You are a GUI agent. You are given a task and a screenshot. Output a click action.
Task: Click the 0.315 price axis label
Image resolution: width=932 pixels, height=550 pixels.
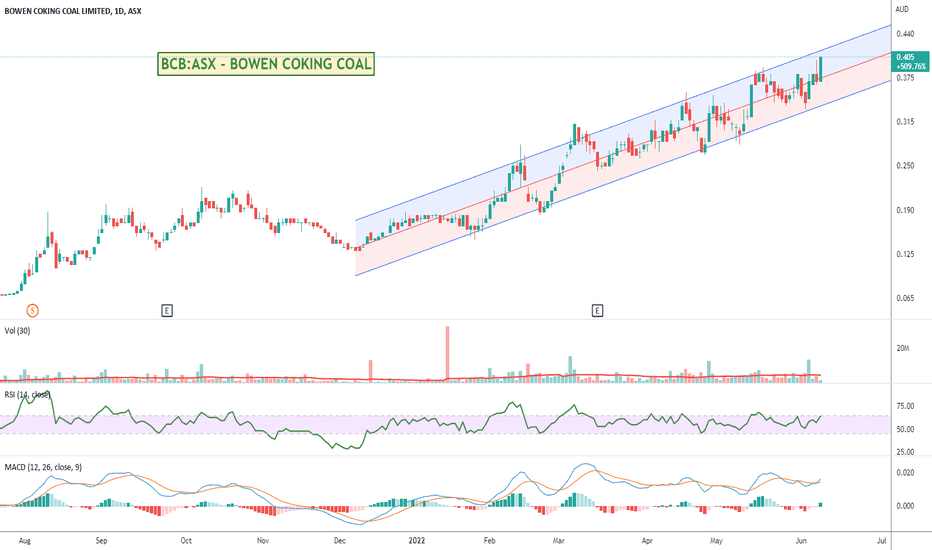coord(905,122)
